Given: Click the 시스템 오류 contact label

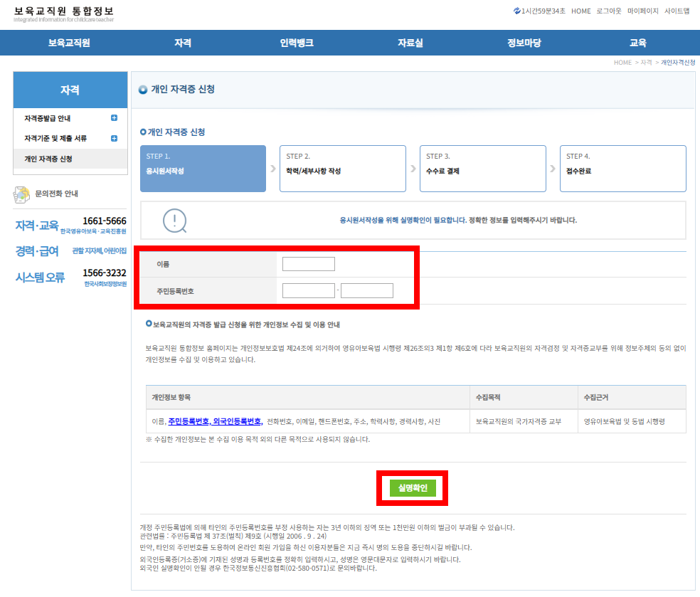Looking at the screenshot, I should [40, 278].
